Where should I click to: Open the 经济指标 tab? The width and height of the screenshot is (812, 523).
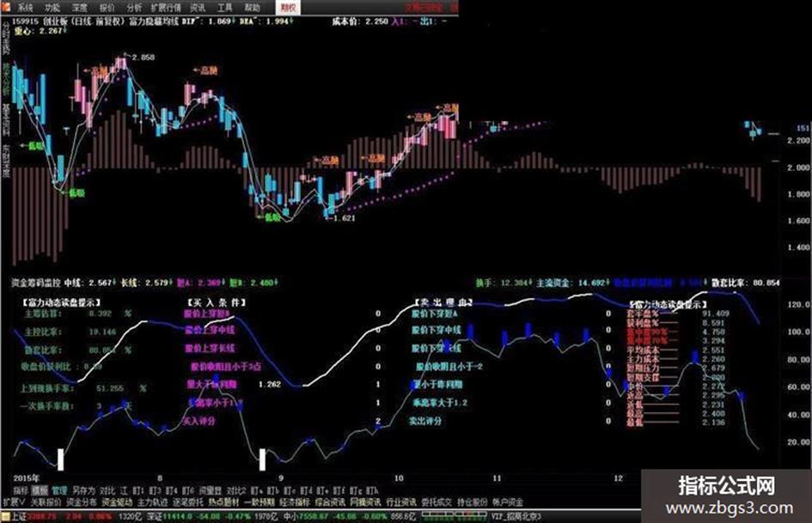(295, 502)
